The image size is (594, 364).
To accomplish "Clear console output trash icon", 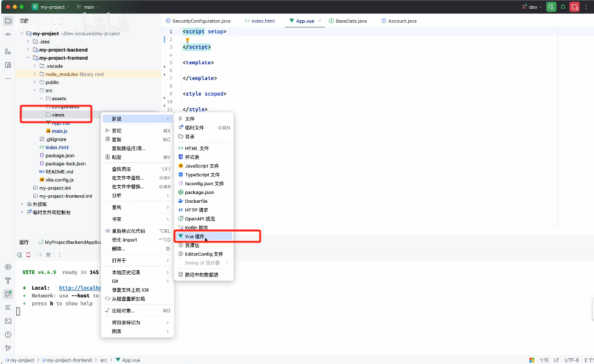I will tap(48, 255).
